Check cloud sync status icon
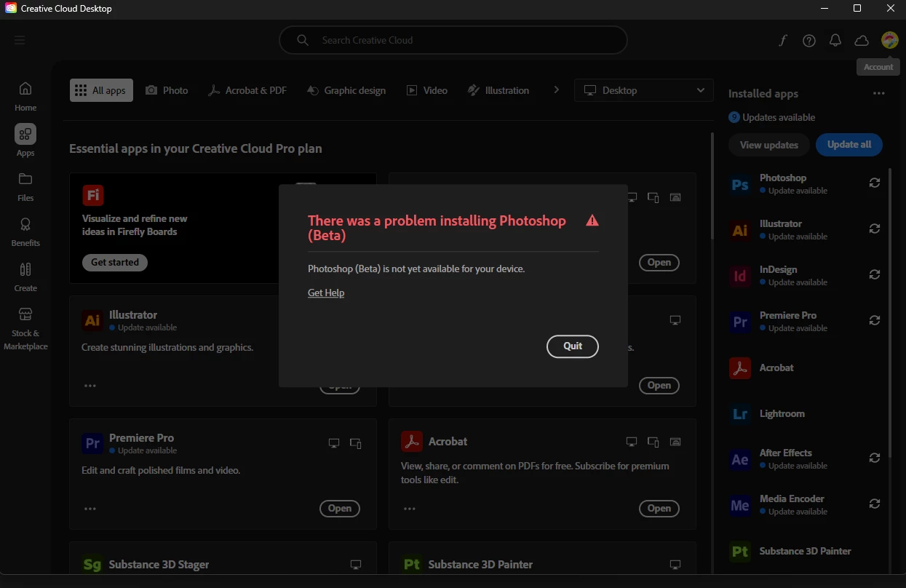906x588 pixels. coord(862,41)
